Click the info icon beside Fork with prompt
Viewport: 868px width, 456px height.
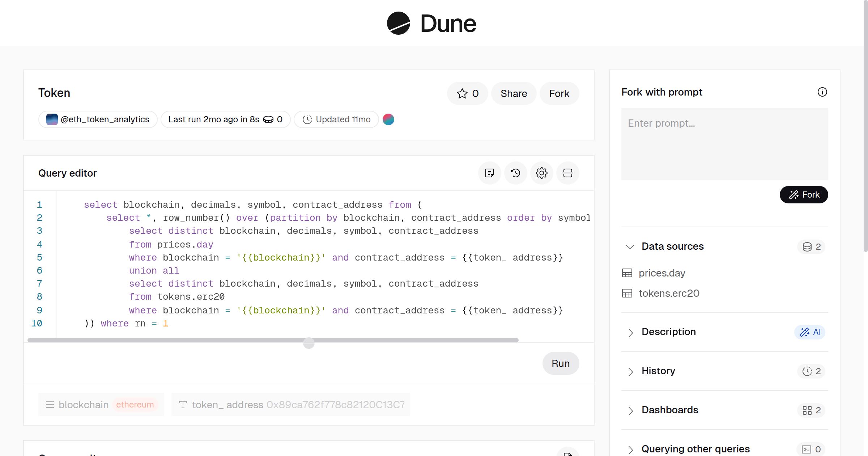822,92
